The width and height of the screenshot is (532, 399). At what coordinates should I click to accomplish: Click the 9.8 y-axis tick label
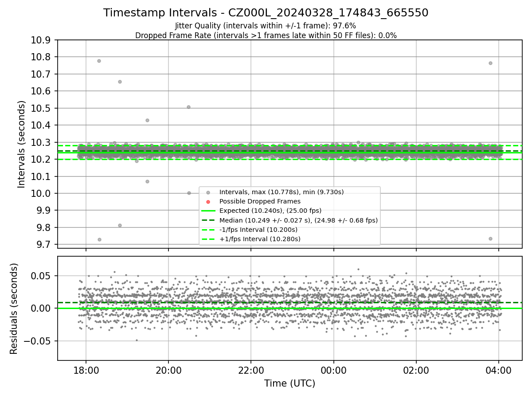tap(43, 228)
